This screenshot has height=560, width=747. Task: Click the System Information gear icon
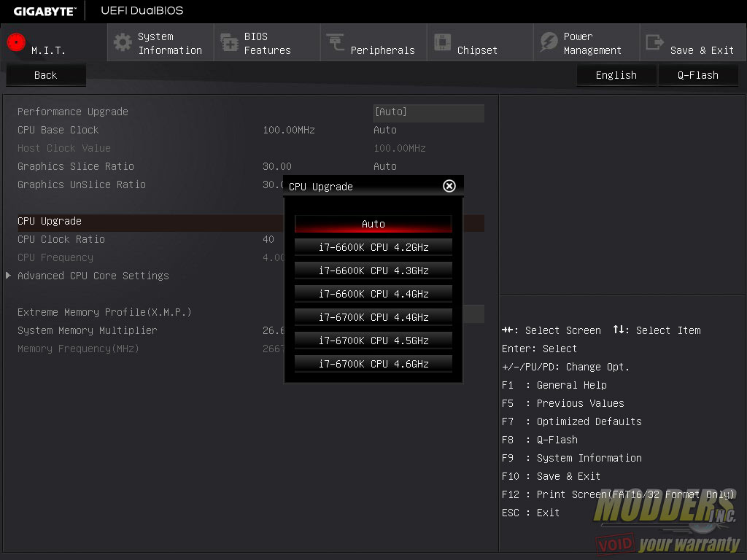click(123, 42)
